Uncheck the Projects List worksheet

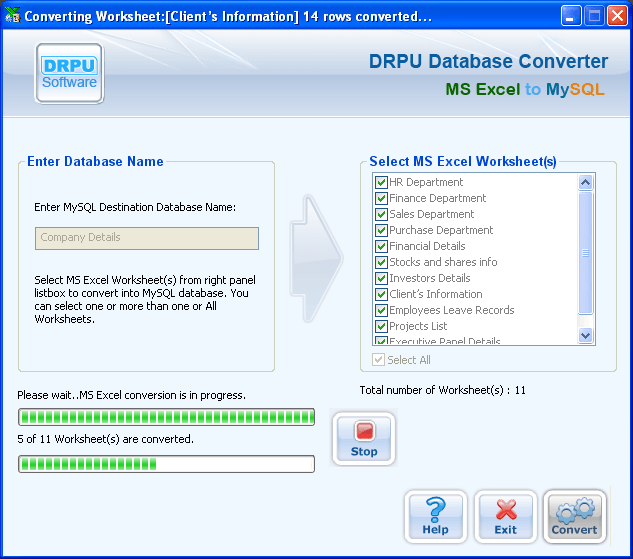coord(381,326)
